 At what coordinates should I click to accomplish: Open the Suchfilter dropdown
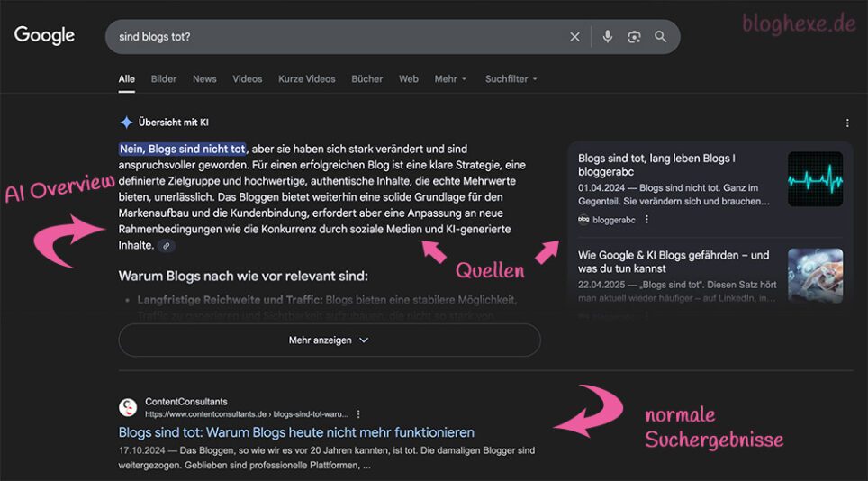click(x=511, y=79)
